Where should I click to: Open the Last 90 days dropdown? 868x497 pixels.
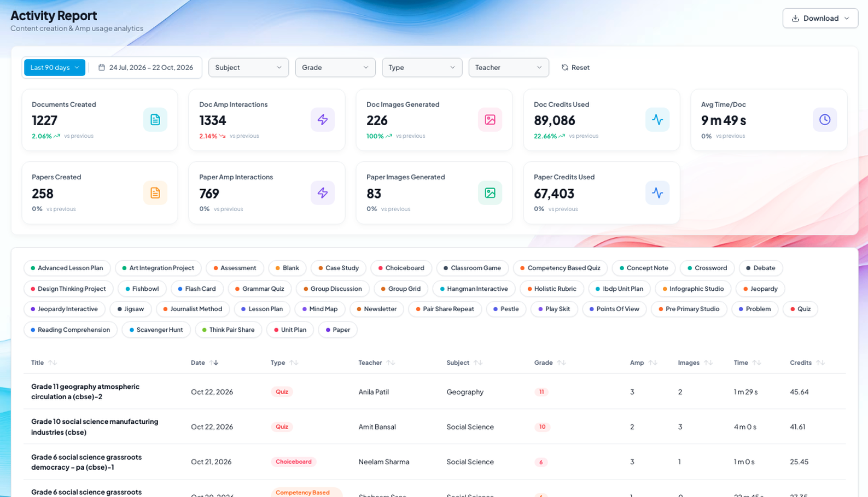pos(55,68)
